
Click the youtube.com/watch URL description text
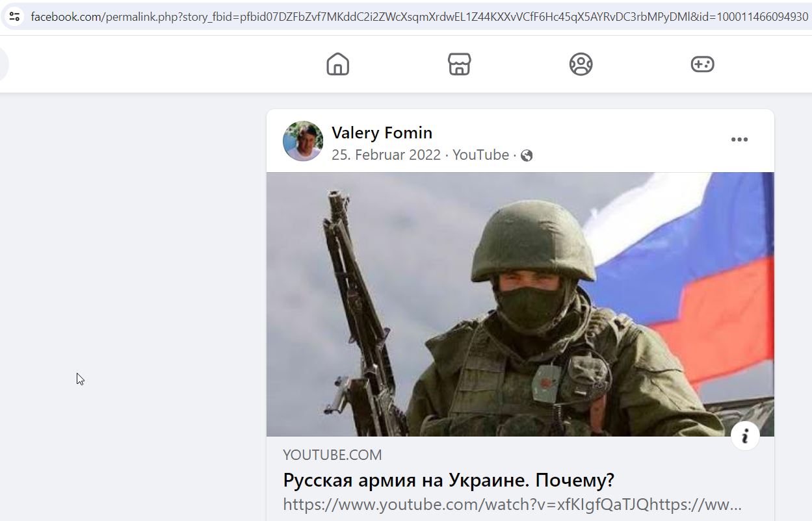pos(512,505)
